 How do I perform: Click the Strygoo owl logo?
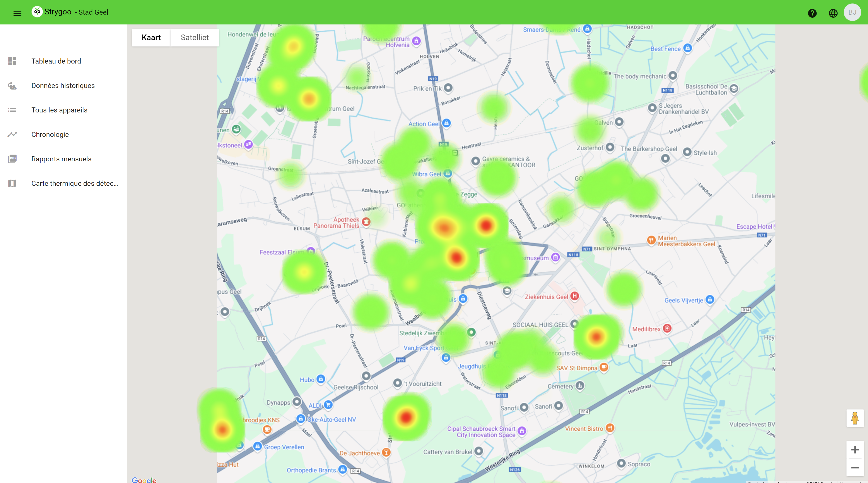click(37, 12)
